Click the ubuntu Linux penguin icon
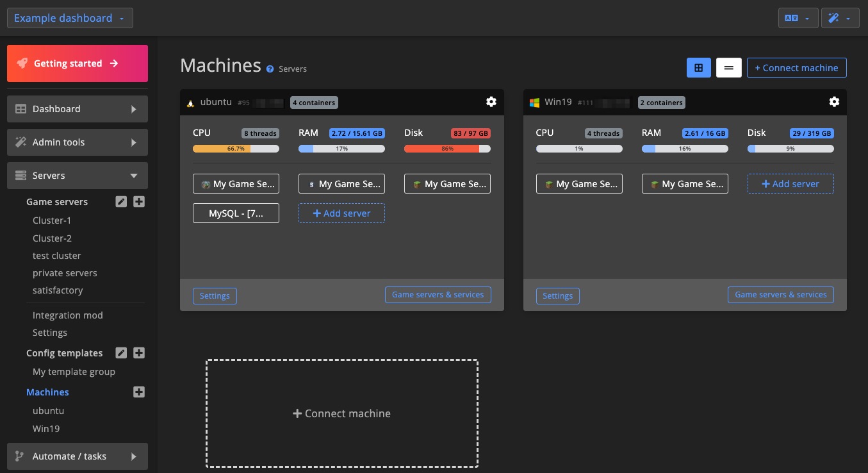Screen dimensions: 868x473 pyautogui.click(x=190, y=103)
